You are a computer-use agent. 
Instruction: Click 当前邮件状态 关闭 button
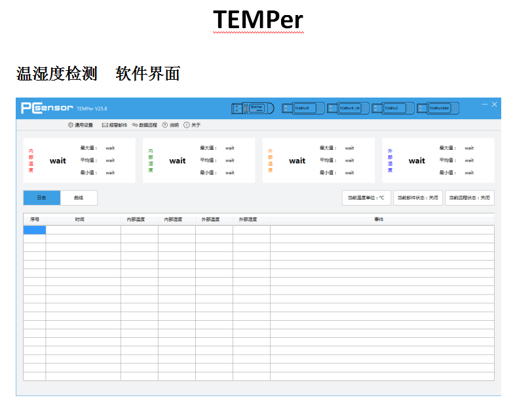(x=418, y=198)
